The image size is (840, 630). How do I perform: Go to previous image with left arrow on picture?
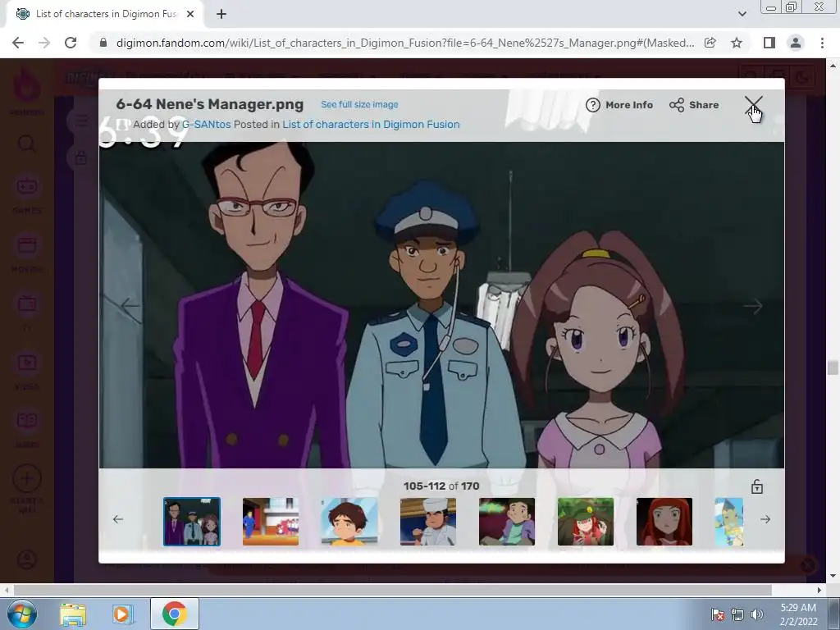click(x=130, y=306)
